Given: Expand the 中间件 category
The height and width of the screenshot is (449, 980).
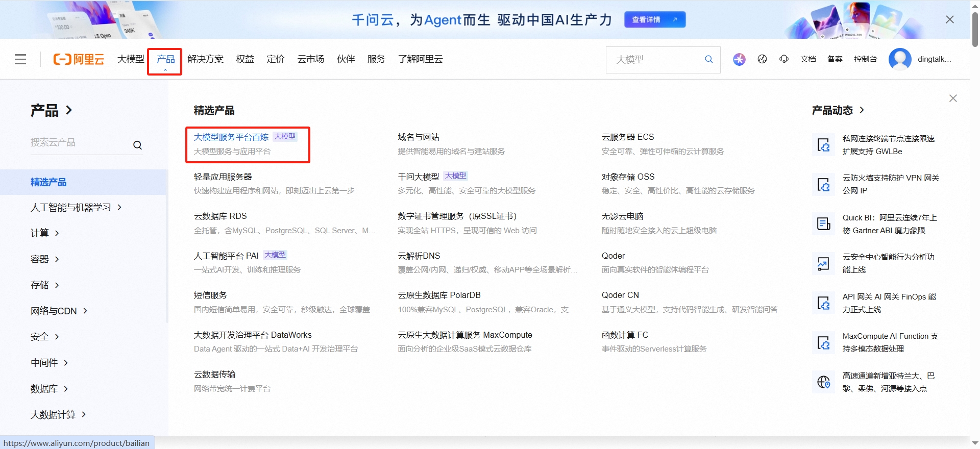Looking at the screenshot, I should pos(50,363).
